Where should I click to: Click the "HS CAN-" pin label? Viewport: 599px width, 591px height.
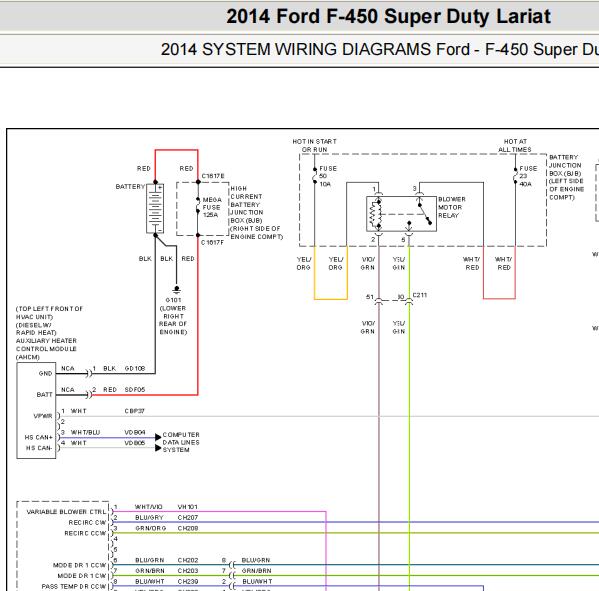coord(39,448)
